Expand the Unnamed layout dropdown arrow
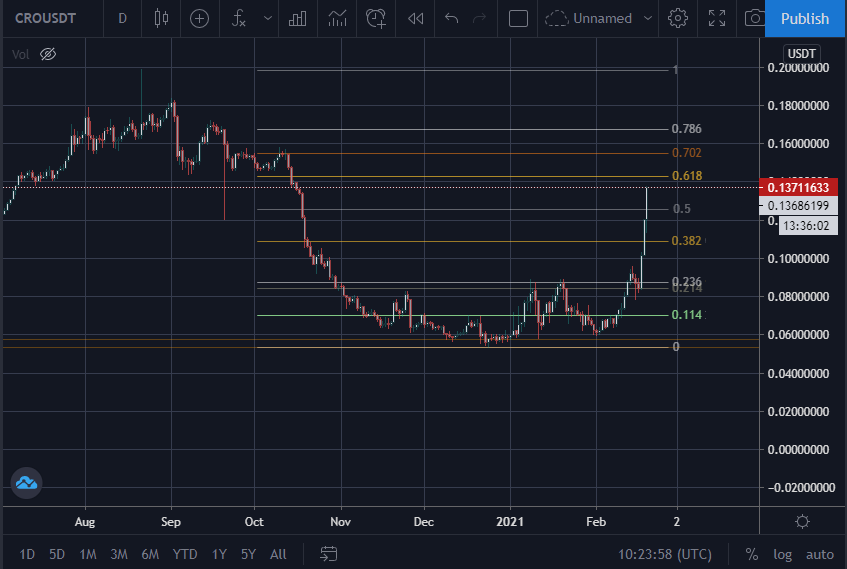 [648, 18]
